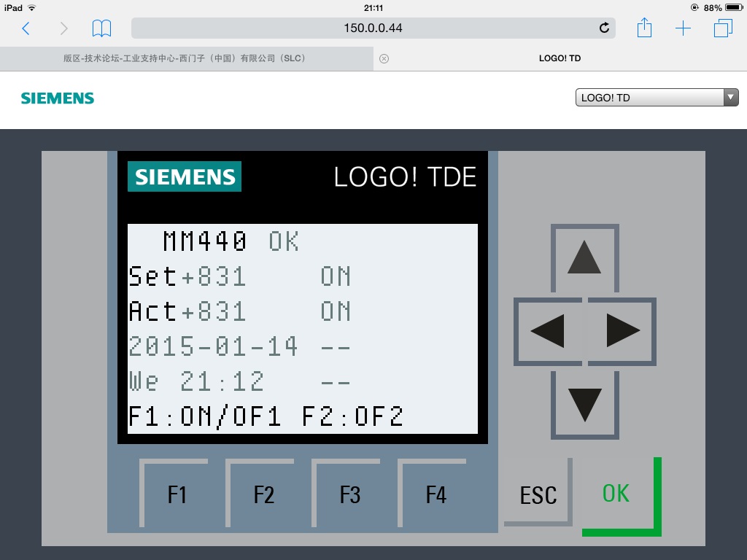Screen dimensions: 747x560
Task: Tap the address bar showing 150.0.0.44
Action: 373,28
